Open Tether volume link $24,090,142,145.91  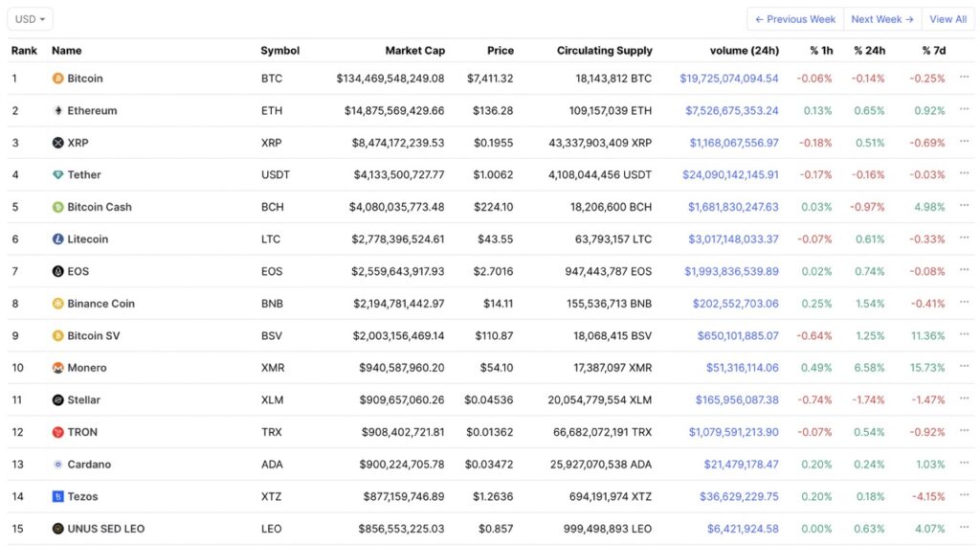coord(730,174)
